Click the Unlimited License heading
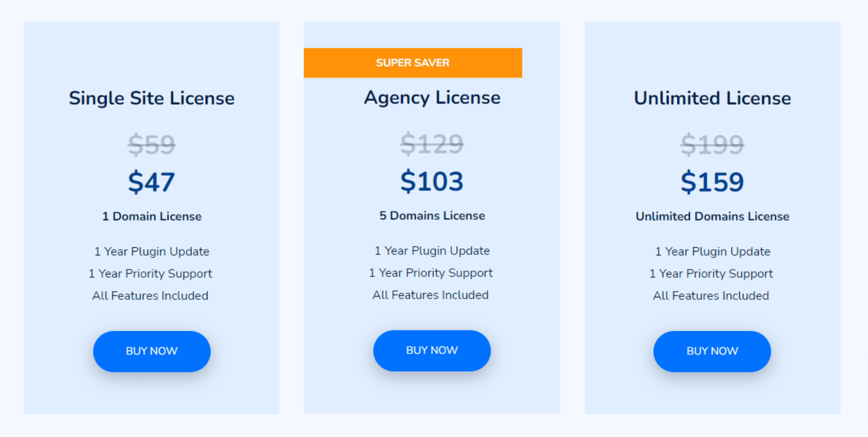This screenshot has height=437, width=868. pyautogui.click(x=712, y=98)
